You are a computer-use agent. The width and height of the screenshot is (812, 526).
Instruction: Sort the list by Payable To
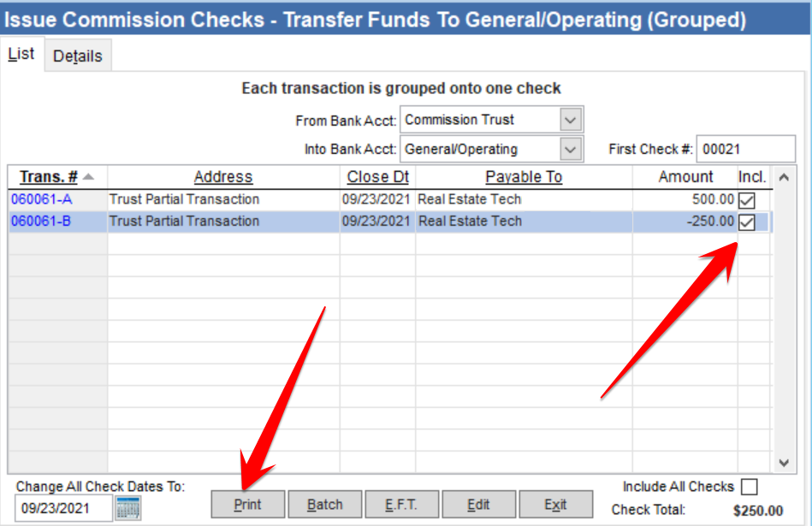[x=524, y=176]
